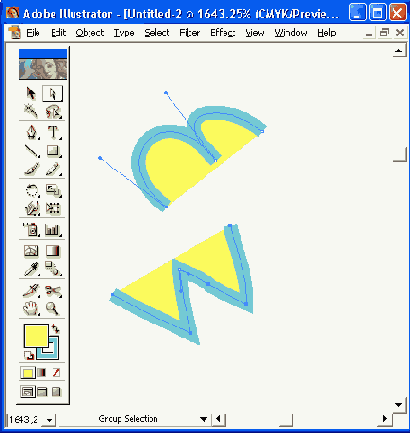Select the Column Graph tool

pyautogui.click(x=53, y=230)
